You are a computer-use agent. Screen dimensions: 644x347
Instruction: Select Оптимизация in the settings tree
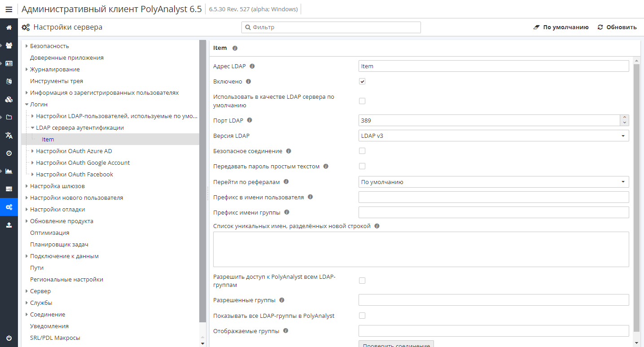coord(50,233)
